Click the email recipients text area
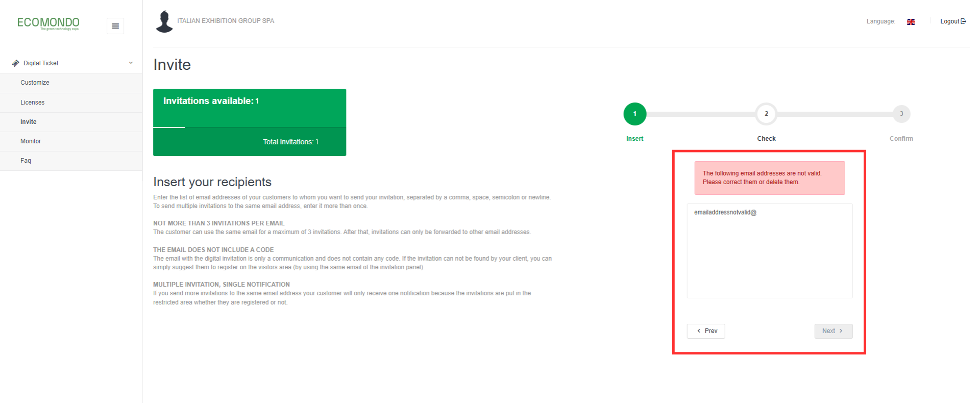The width and height of the screenshot is (980, 408). pos(770,251)
